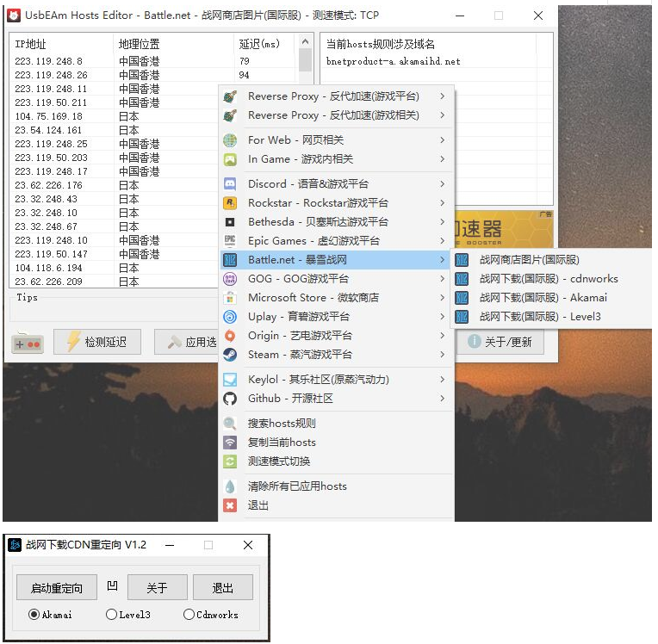The height and width of the screenshot is (644, 658).
Task: Click the IP list scrollbar thumb
Action: pyautogui.click(x=306, y=61)
